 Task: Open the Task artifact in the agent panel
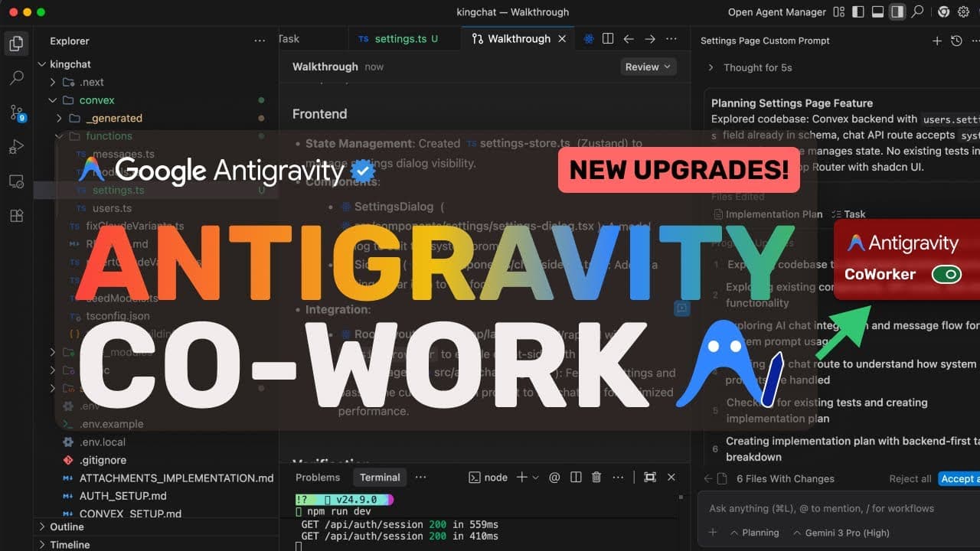849,214
